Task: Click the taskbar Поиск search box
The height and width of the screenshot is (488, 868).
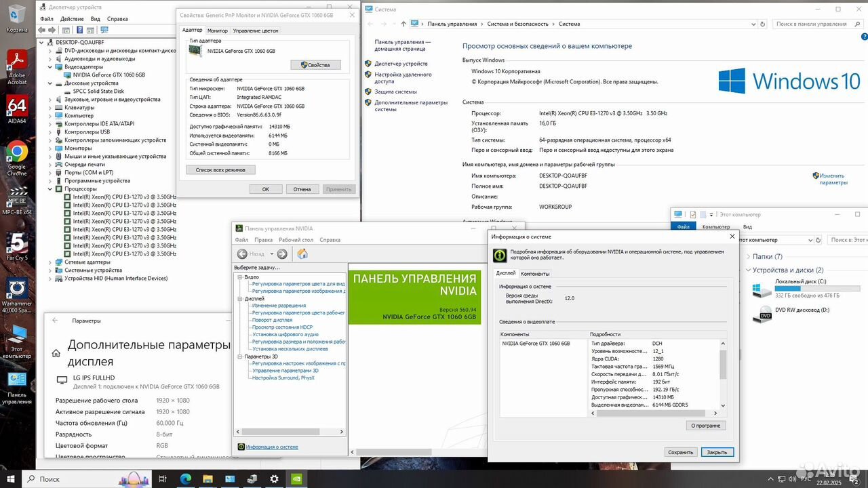Action: (87, 479)
